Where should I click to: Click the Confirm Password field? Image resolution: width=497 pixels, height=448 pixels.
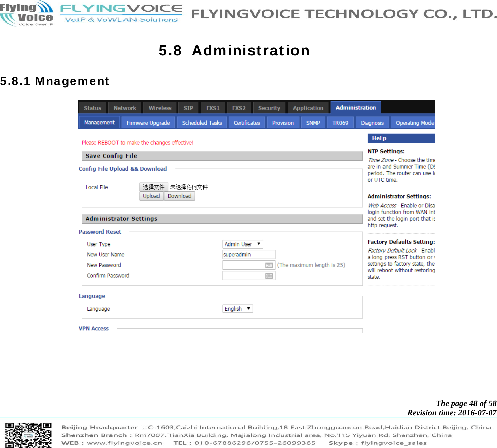pos(249,276)
